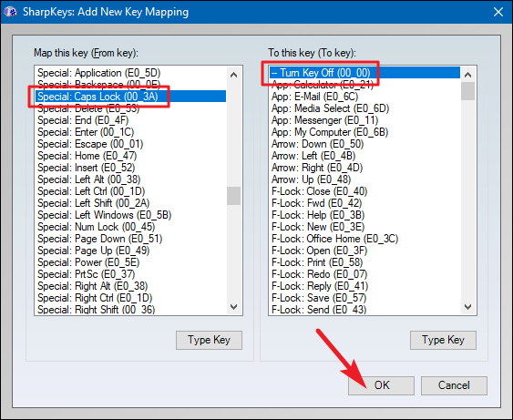Choose F-Lock: Redo (E0_07)
This screenshot has width=513, height=420.
[364, 274]
